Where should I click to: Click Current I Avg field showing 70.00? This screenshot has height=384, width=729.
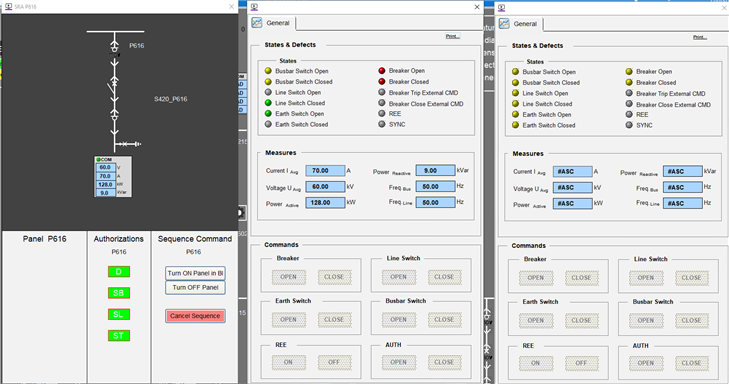coord(325,171)
